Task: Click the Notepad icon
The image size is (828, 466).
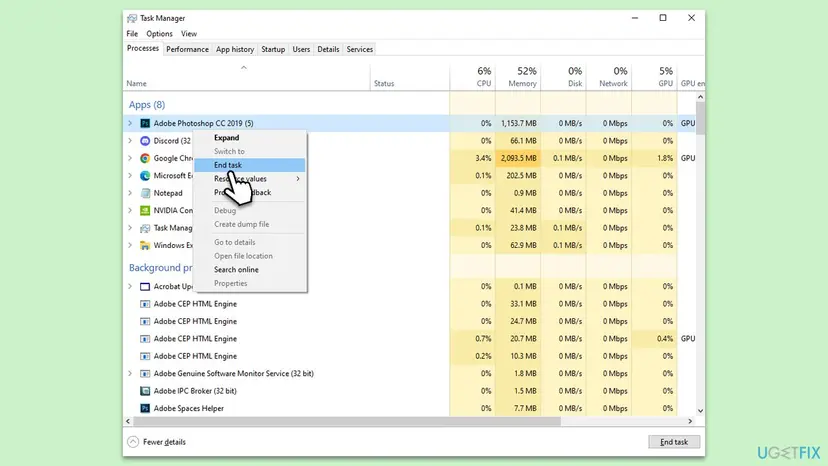Action: (x=145, y=193)
